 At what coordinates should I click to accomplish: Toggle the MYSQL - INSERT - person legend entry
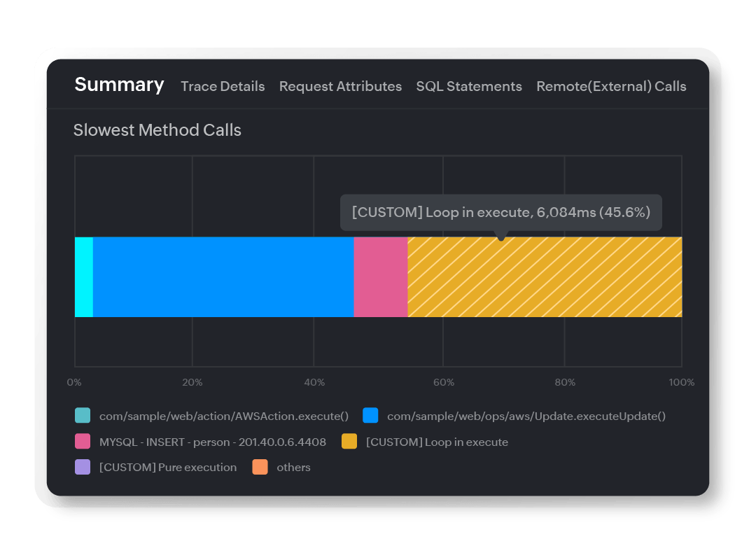pos(211,441)
